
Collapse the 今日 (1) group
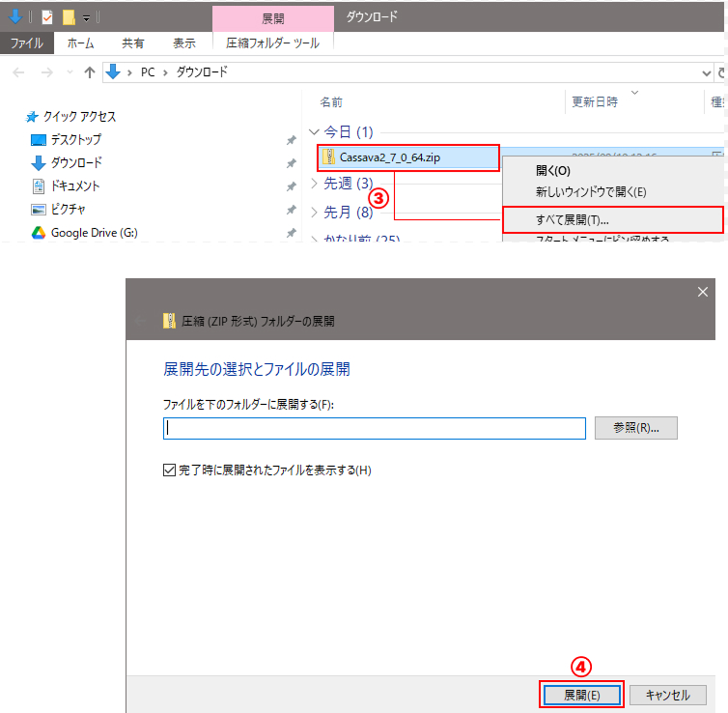[x=313, y=131]
